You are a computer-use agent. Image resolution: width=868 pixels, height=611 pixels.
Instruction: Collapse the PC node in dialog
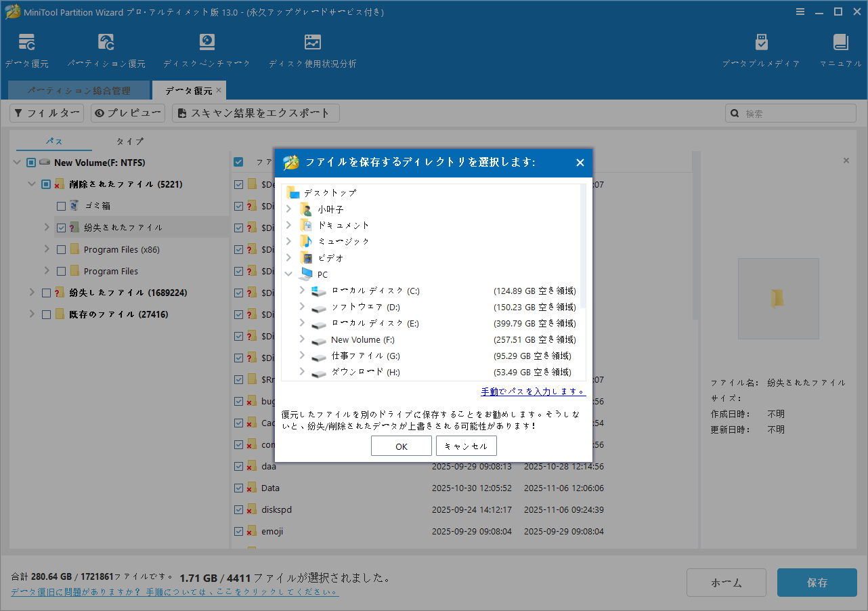click(x=288, y=274)
